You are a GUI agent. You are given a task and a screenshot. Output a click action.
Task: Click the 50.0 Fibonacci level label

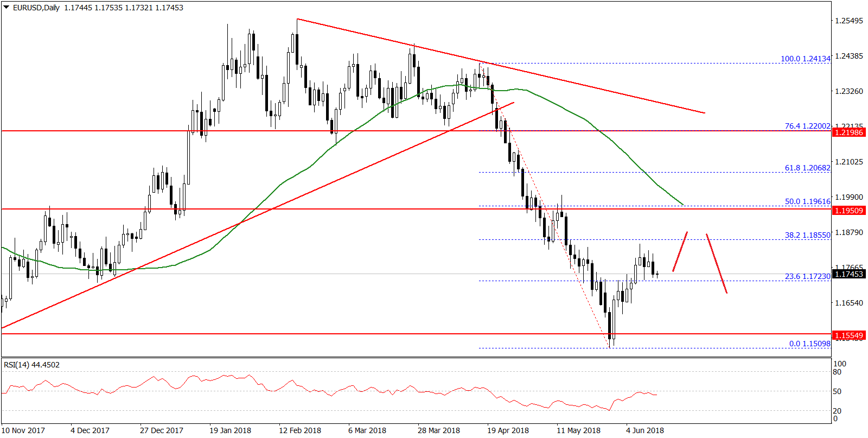click(807, 201)
